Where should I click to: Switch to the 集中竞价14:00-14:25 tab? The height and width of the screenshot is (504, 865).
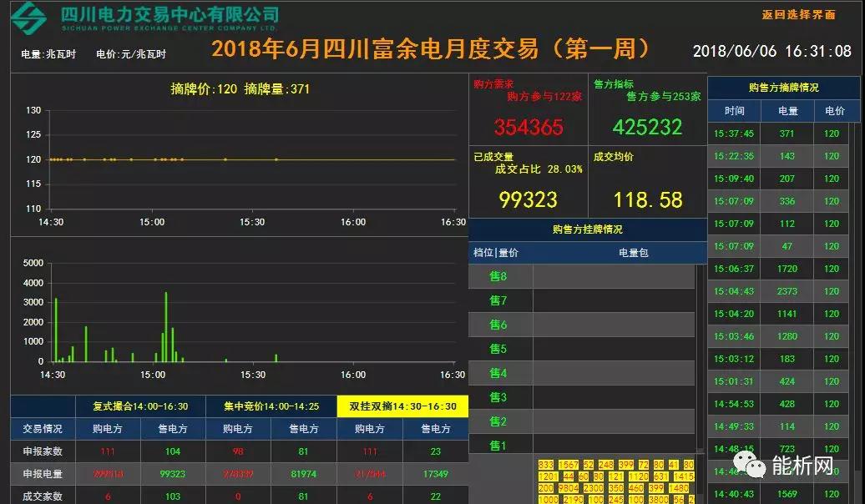tap(271, 406)
